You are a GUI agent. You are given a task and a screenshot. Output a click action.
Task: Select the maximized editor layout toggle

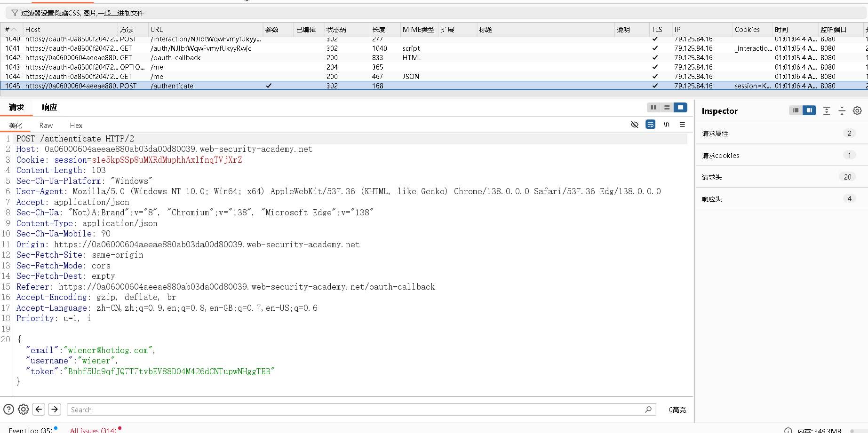tap(680, 107)
